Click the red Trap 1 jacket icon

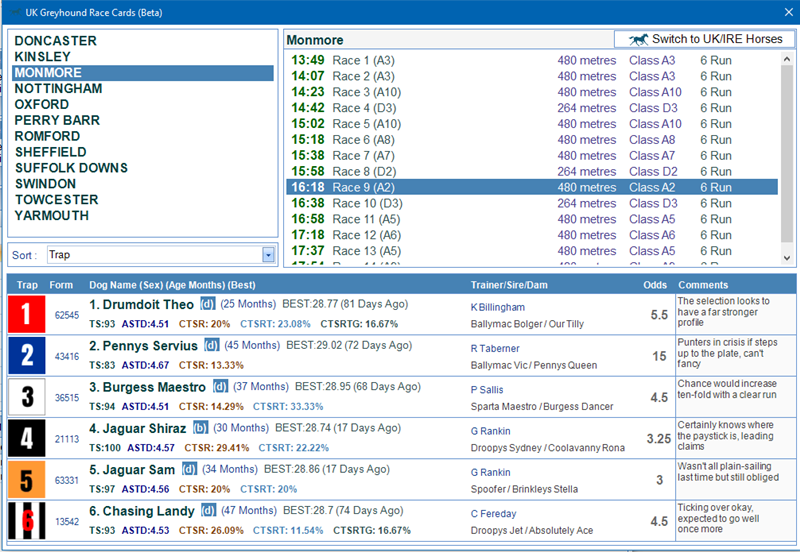pyautogui.click(x=27, y=314)
